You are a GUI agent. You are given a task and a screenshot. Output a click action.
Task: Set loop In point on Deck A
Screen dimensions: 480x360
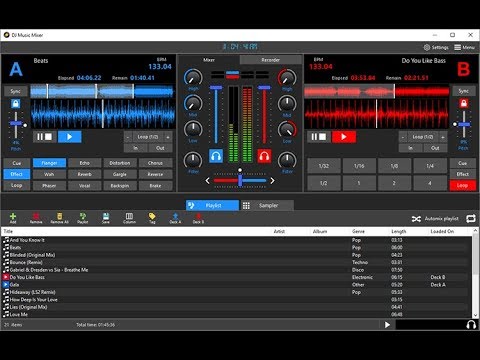[x=136, y=148]
